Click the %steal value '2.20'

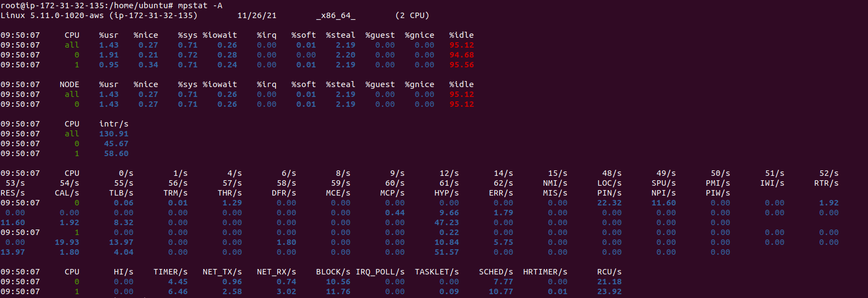346,55
